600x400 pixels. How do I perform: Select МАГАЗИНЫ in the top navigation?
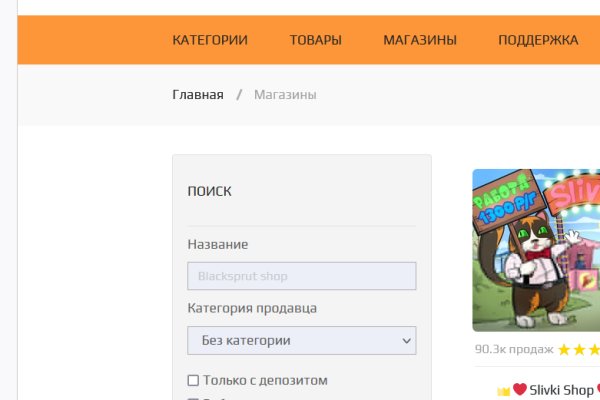[420, 40]
